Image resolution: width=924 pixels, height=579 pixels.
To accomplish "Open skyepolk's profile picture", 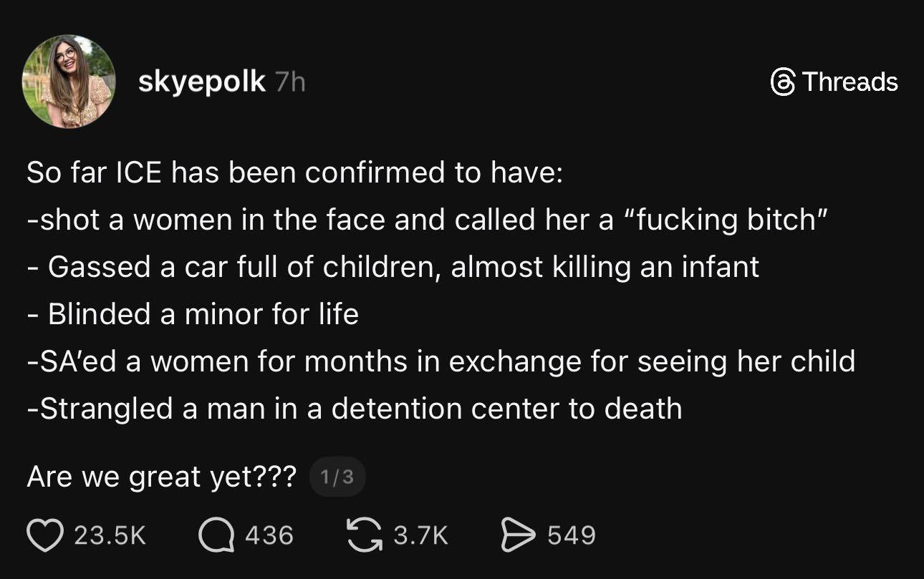I will click(x=69, y=82).
